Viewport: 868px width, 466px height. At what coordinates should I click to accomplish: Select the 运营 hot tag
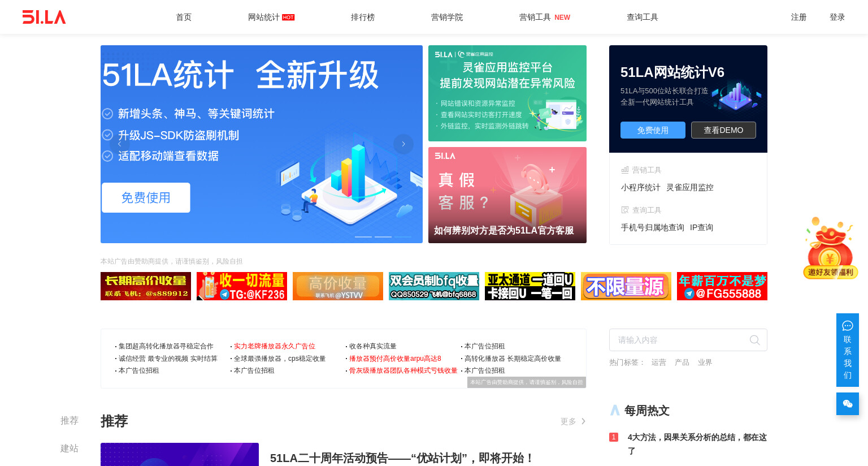pyautogui.click(x=659, y=363)
